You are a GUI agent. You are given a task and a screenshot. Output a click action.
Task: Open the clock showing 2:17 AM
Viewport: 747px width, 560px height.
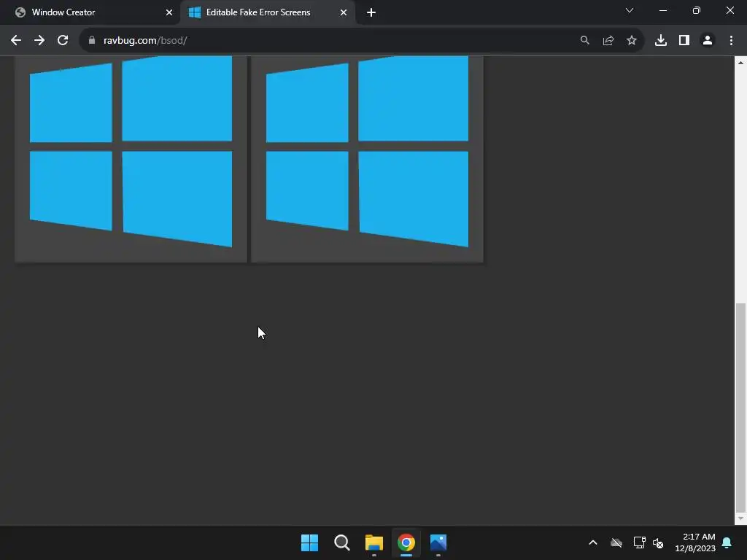(695, 542)
